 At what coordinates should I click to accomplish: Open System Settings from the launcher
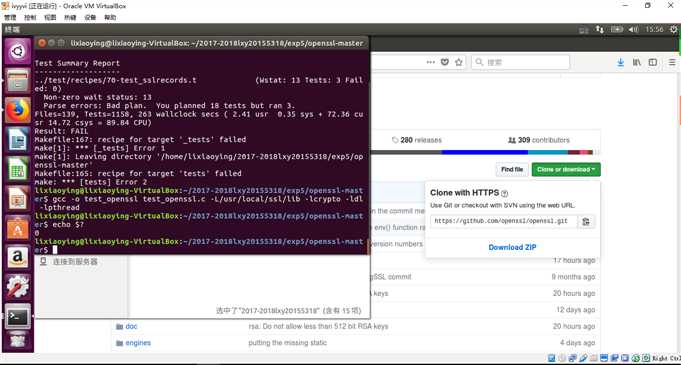click(x=18, y=287)
